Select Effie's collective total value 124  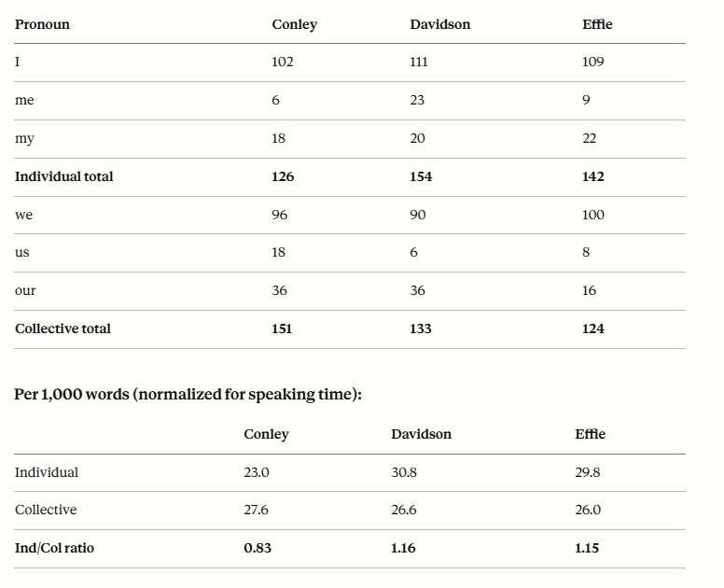592,329
